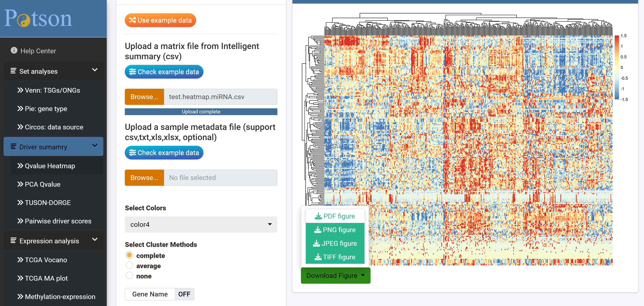Collapse the Expression analysis chevron
Viewport: 644px width, 306px height.
coord(95,239)
